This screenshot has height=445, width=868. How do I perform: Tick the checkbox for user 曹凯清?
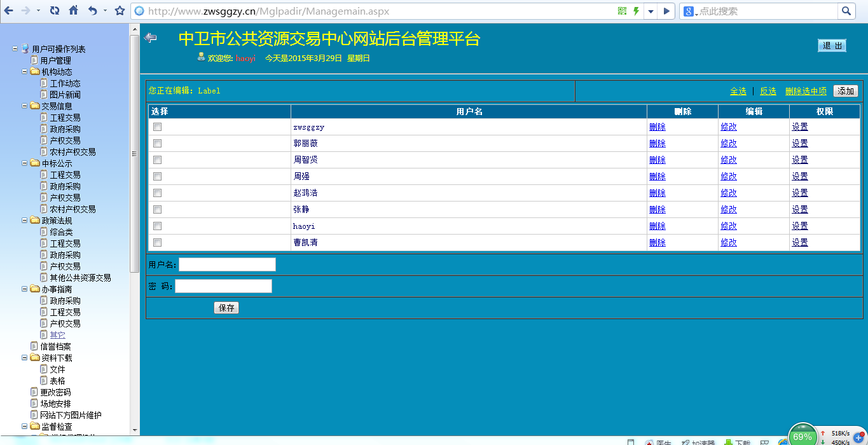[157, 242]
